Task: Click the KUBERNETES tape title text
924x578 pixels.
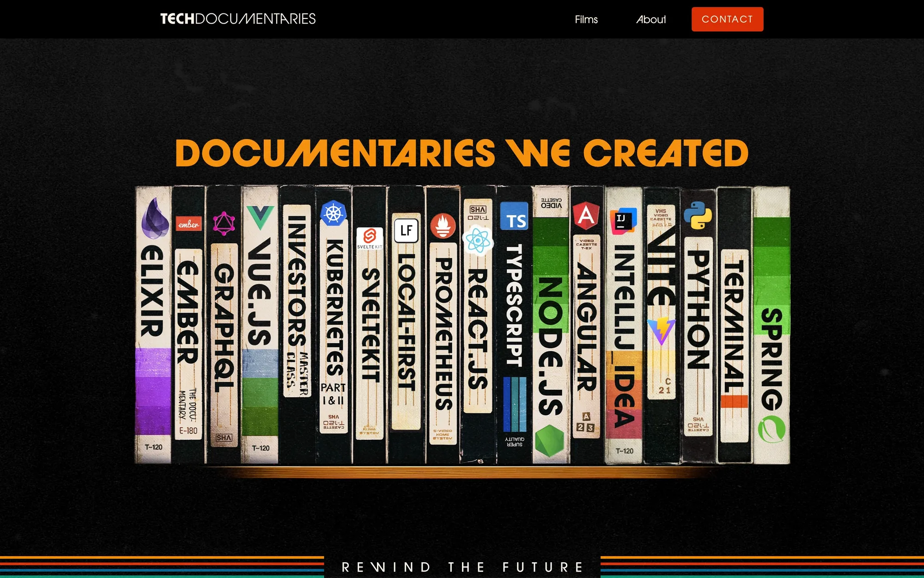Action: point(335,307)
